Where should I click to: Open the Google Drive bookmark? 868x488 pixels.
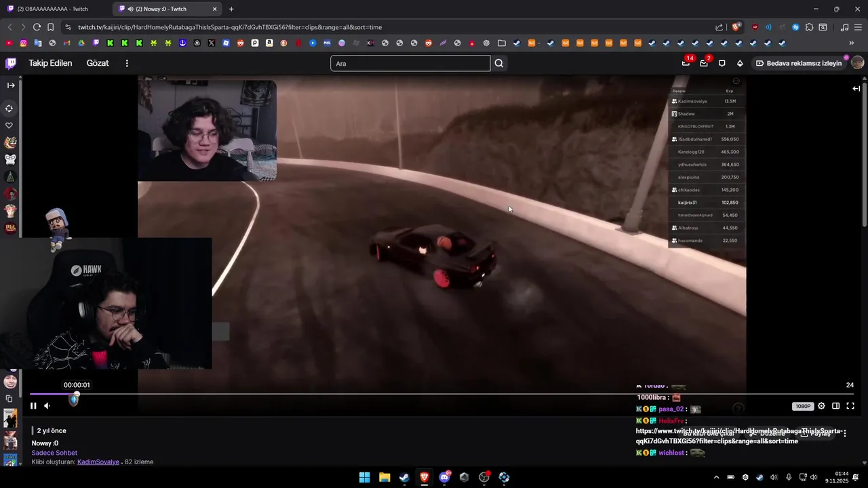tap(81, 43)
